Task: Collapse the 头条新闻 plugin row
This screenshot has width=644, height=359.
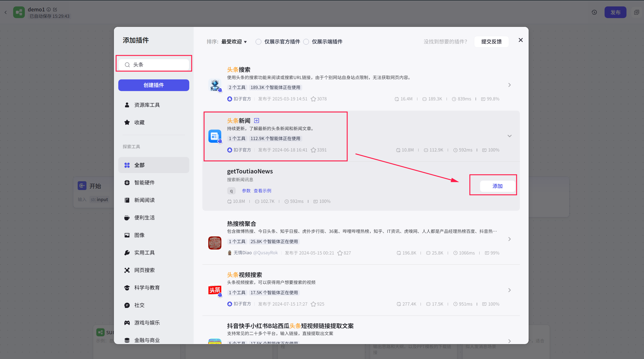Action: (509, 136)
